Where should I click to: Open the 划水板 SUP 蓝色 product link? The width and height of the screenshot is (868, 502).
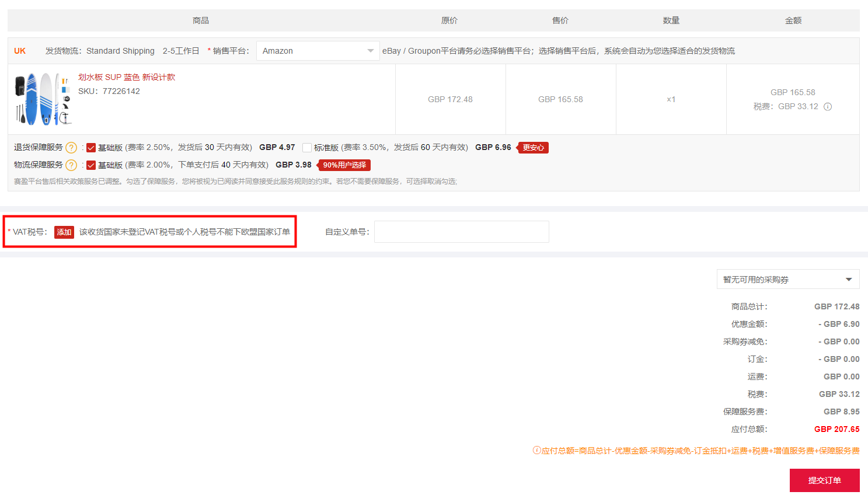127,77
